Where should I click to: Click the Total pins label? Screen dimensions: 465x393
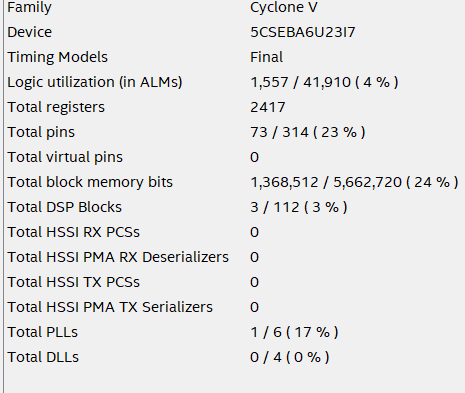41,132
